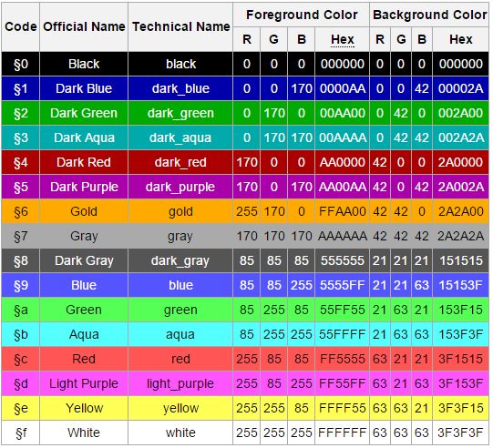Viewport: 493px width, 448px height.
Task: Click the 15153F background hex cell
Action: [x=460, y=285]
